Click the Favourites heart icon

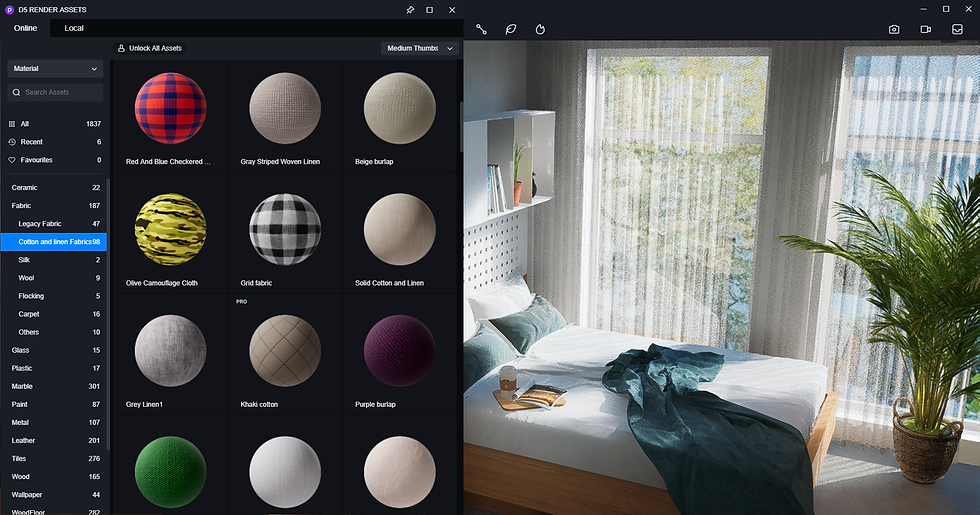[x=11, y=160]
